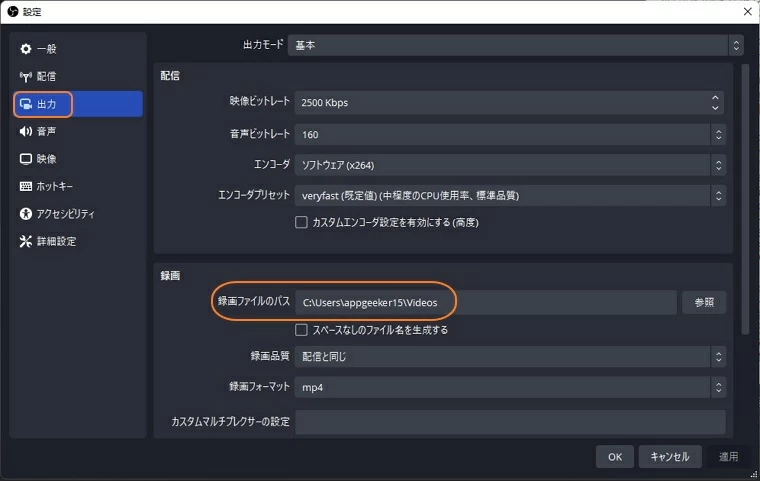Image resolution: width=760 pixels, height=481 pixels.
Task: Click the 参照 browse button
Action: 704,303
